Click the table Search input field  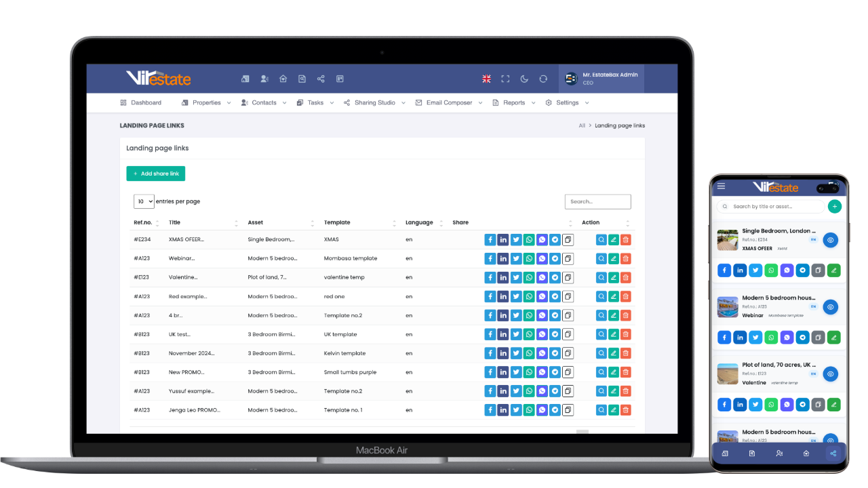point(597,201)
